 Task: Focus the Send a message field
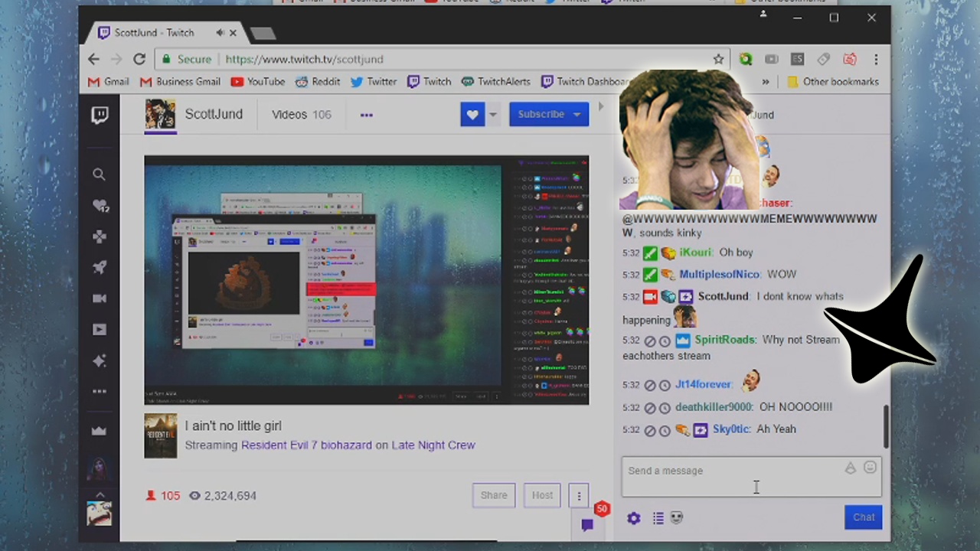click(751, 476)
